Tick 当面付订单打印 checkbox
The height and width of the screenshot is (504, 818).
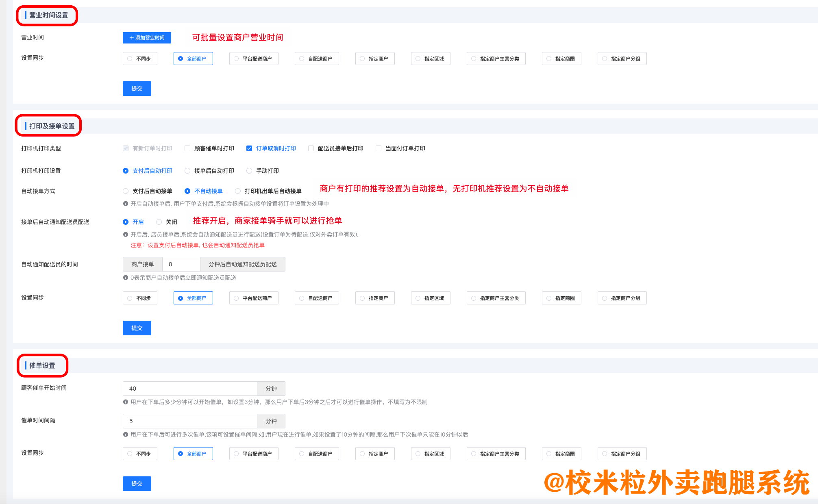tap(379, 148)
